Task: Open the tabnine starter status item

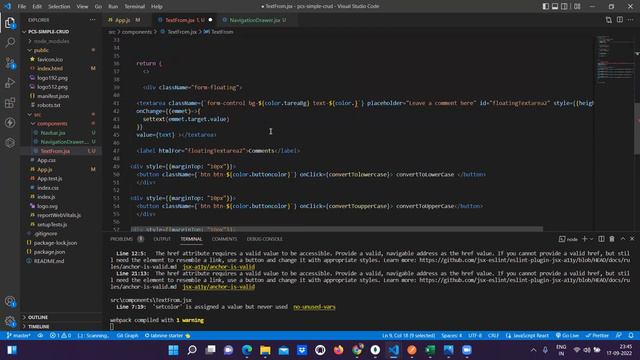Action: tap(168, 336)
